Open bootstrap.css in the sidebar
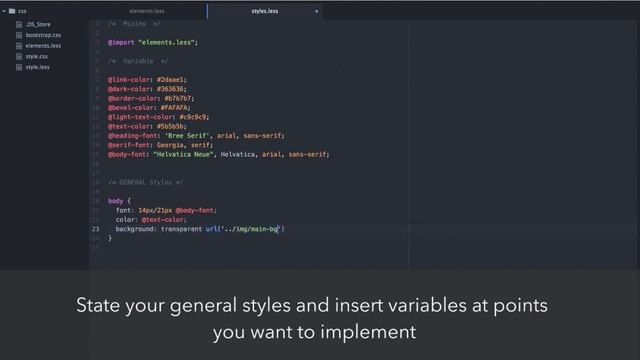The image size is (640, 360). (x=43, y=35)
